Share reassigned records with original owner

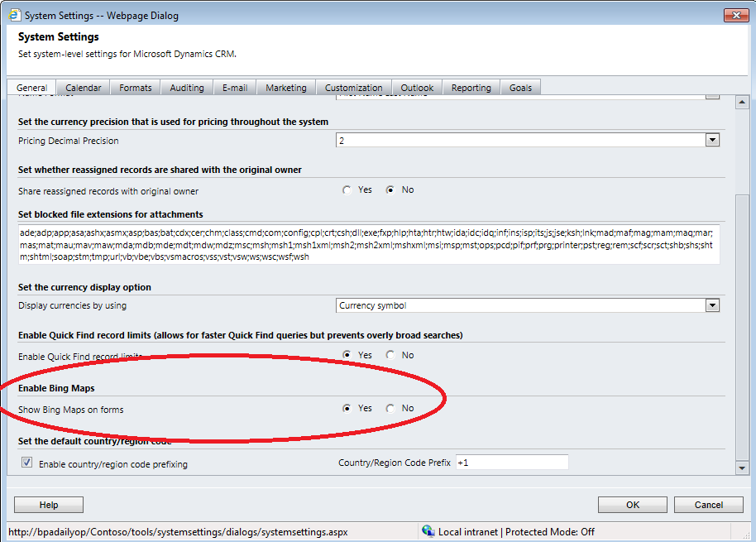pyautogui.click(x=347, y=189)
